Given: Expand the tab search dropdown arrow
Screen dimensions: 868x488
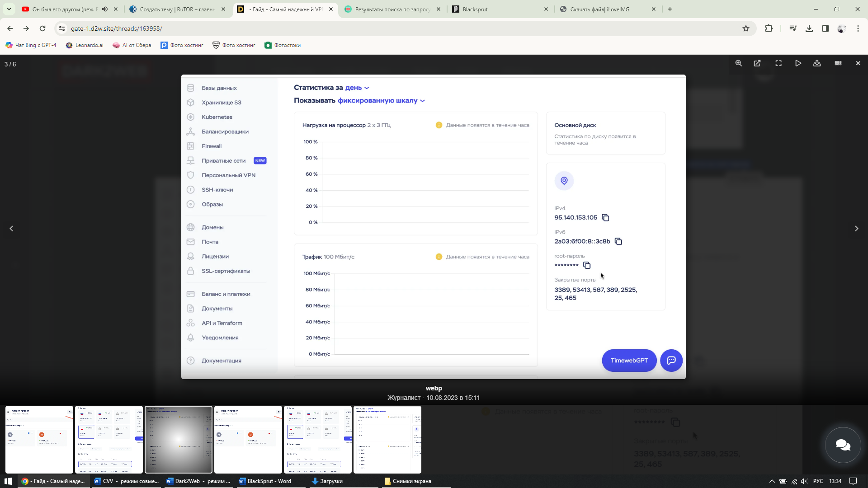Looking at the screenshot, I should coord(9,9).
